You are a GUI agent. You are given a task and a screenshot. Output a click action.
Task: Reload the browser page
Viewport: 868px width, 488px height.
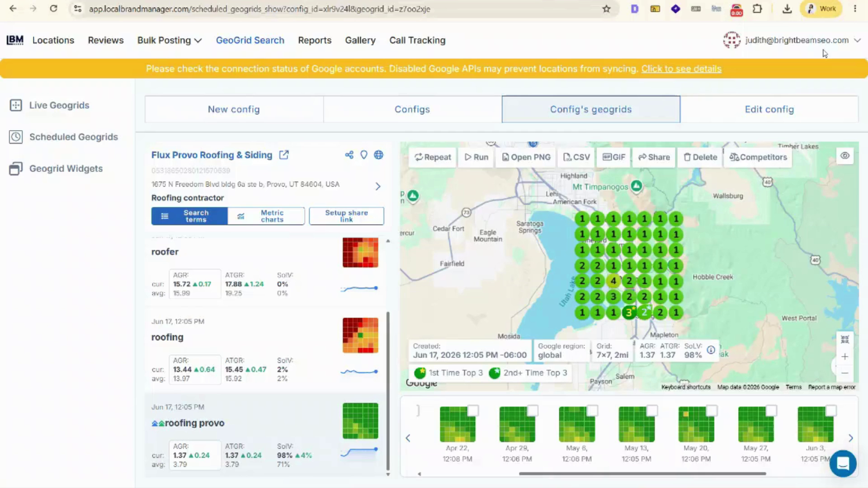click(53, 9)
